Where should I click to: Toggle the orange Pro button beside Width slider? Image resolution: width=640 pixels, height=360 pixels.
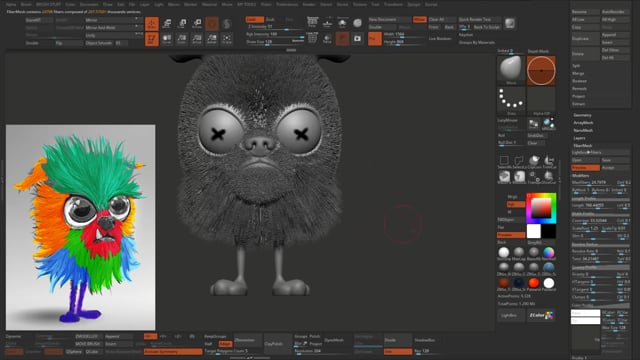375,39
